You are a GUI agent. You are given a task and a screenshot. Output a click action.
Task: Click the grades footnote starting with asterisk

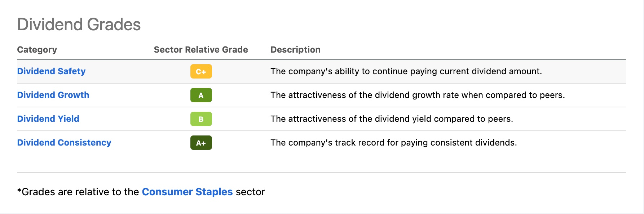pos(141,192)
